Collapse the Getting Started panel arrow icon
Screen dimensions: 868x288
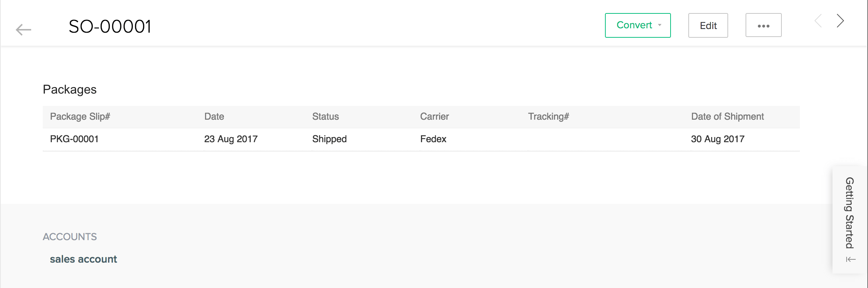851,259
